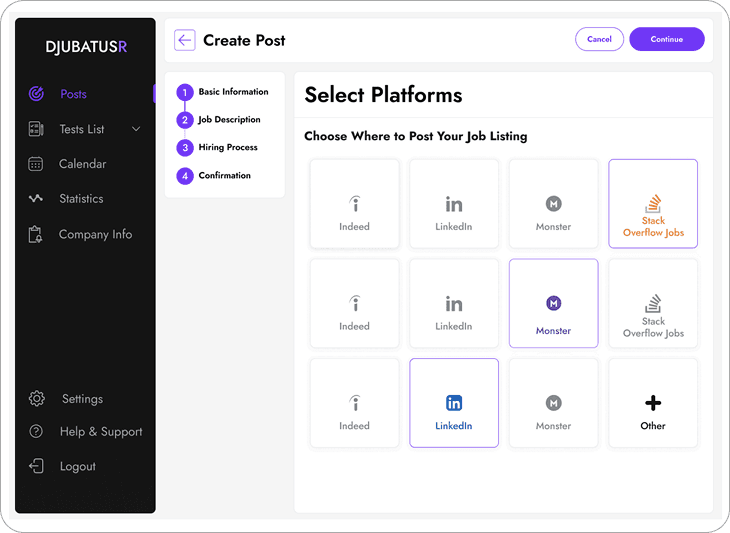The image size is (730, 533).
Task: Continue to the next step
Action: [x=667, y=39]
